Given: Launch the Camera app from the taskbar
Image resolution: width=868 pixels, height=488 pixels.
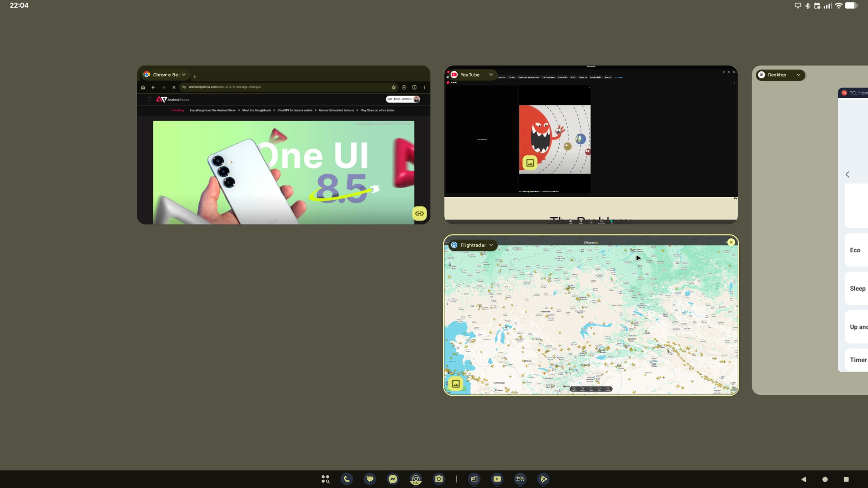Looking at the screenshot, I should click(439, 479).
